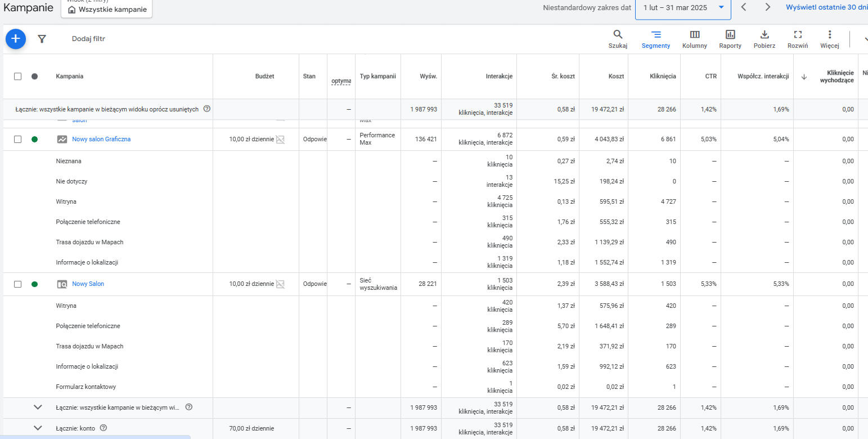Image resolution: width=868 pixels, height=439 pixels.
Task: Select checkbox for Nowy Salon campaign
Action: pos(17,284)
